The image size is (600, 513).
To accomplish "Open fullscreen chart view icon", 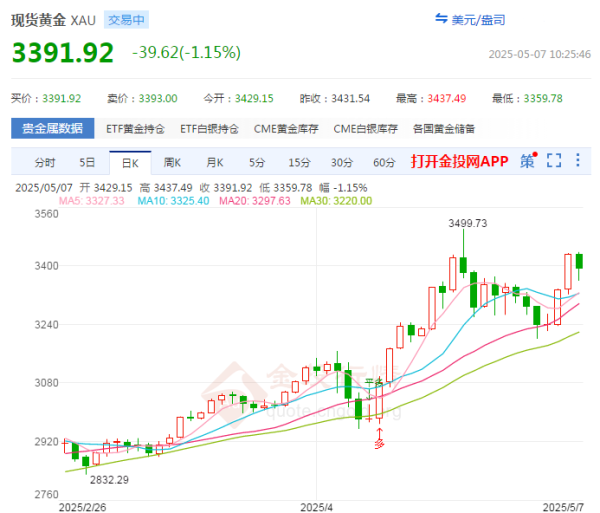I will 554,160.
